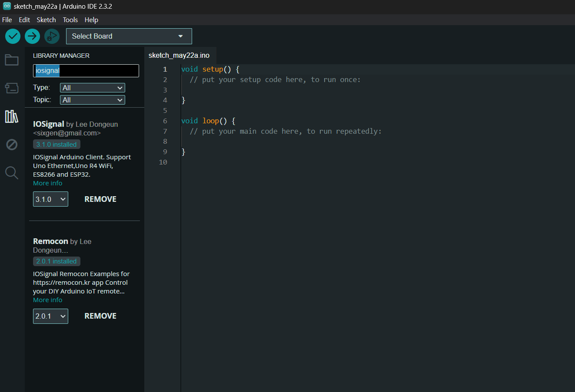This screenshot has width=575, height=392.
Task: Open the File menu
Action: click(x=7, y=20)
